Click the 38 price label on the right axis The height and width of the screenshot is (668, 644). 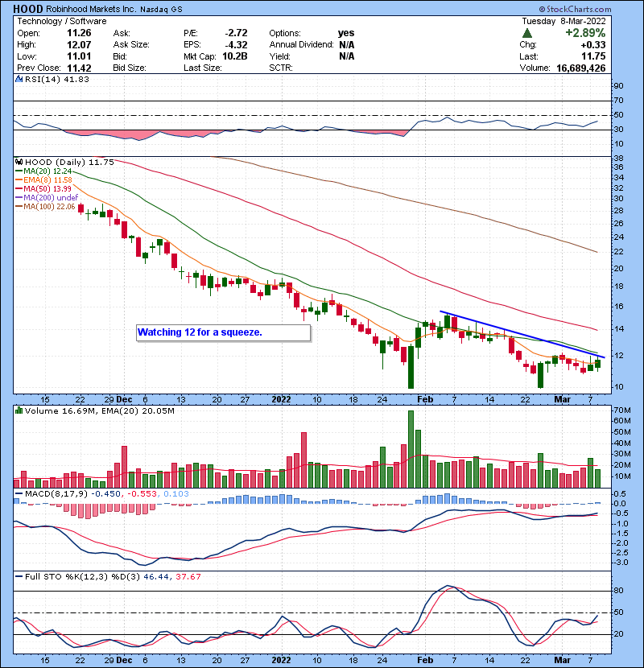click(x=618, y=158)
